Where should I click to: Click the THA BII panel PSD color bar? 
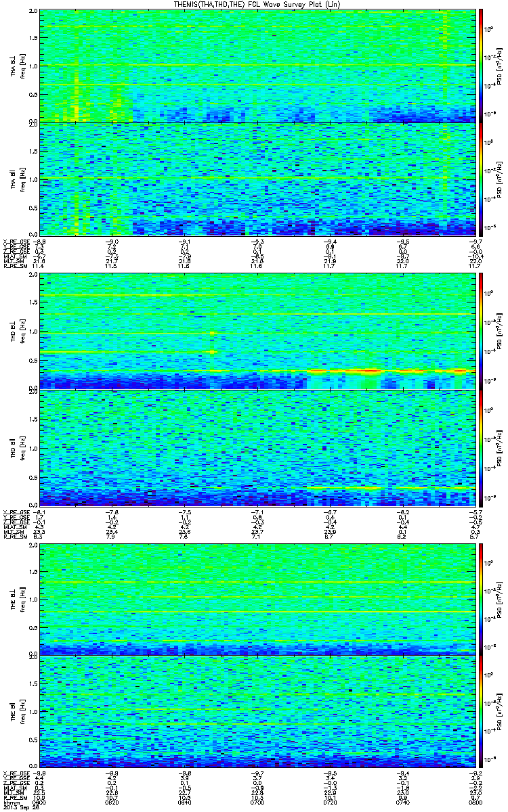tap(480, 179)
